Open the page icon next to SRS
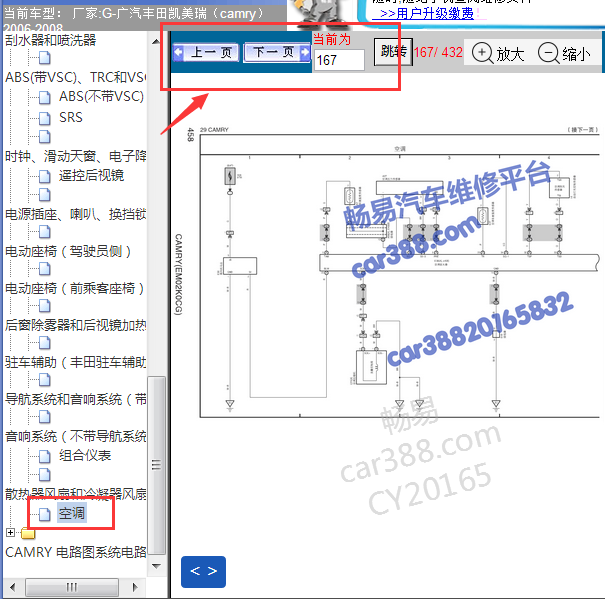Viewport: 605px width, 599px height. click(45, 118)
